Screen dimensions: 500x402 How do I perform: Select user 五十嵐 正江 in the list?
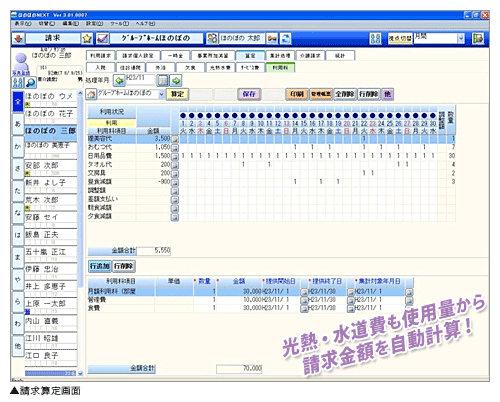point(51,254)
